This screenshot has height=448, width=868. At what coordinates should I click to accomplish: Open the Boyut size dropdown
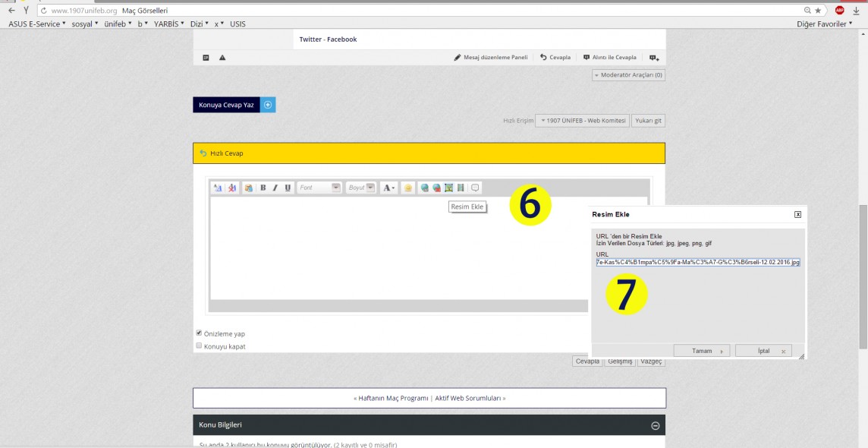click(361, 188)
